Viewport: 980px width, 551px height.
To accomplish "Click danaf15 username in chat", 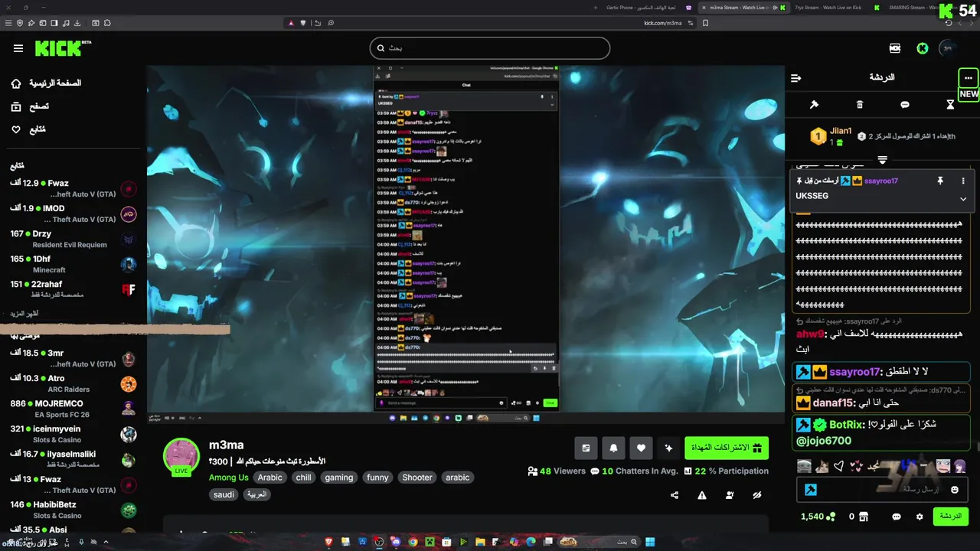I will click(x=833, y=403).
